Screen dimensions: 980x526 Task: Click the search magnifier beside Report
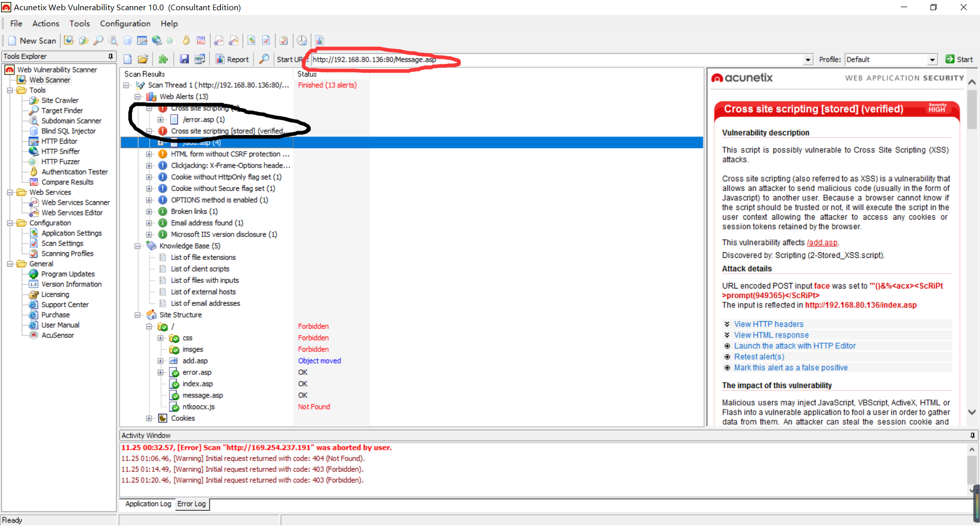264,59
